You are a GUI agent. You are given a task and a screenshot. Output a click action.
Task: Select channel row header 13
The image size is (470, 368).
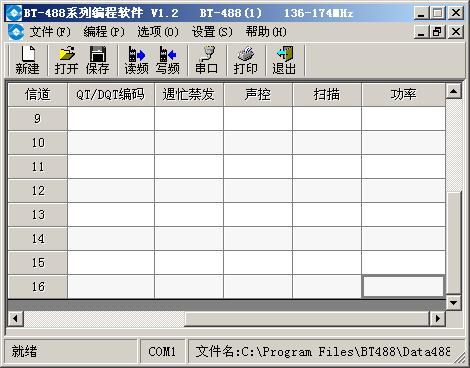point(38,215)
